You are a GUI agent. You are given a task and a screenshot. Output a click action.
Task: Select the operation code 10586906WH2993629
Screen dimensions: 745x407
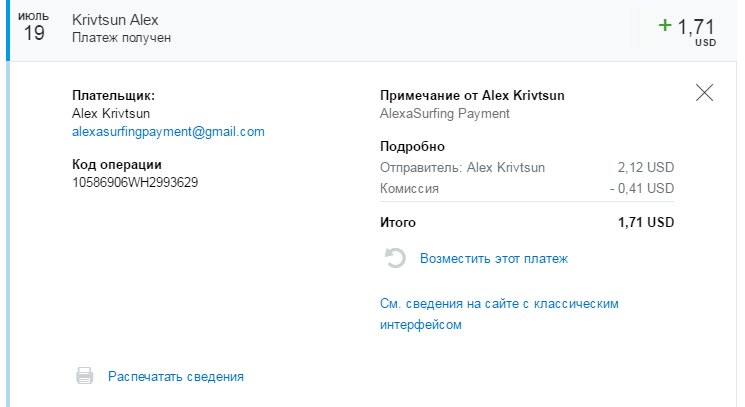(x=135, y=183)
